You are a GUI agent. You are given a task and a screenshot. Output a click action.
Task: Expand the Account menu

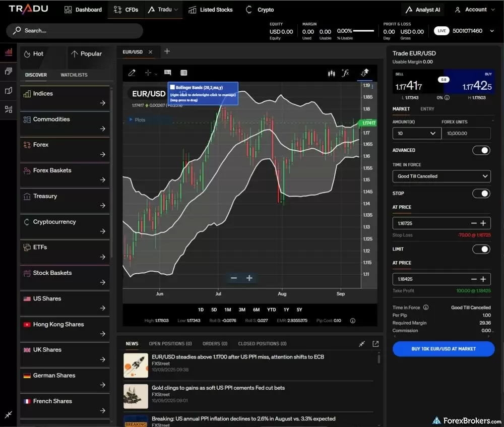click(474, 10)
